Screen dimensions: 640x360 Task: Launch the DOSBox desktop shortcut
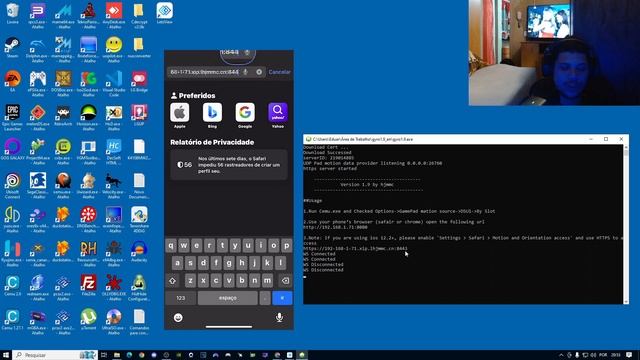coord(63,83)
